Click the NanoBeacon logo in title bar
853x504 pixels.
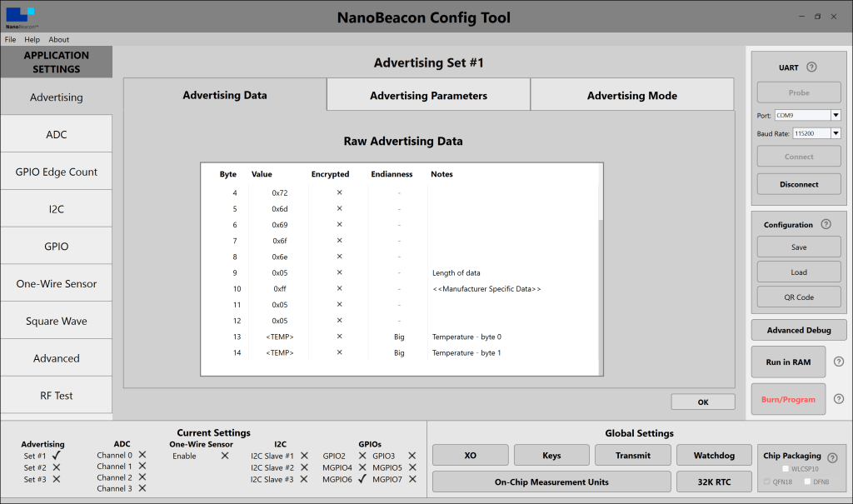click(20, 17)
